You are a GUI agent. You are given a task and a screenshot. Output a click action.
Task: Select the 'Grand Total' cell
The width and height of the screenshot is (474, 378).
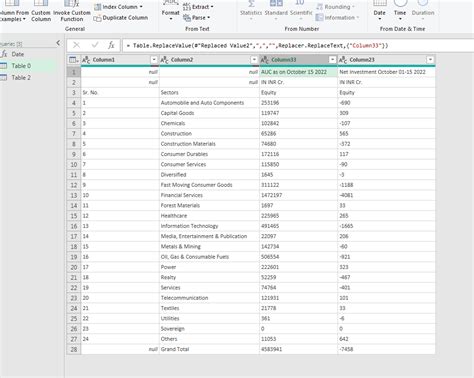click(209, 349)
